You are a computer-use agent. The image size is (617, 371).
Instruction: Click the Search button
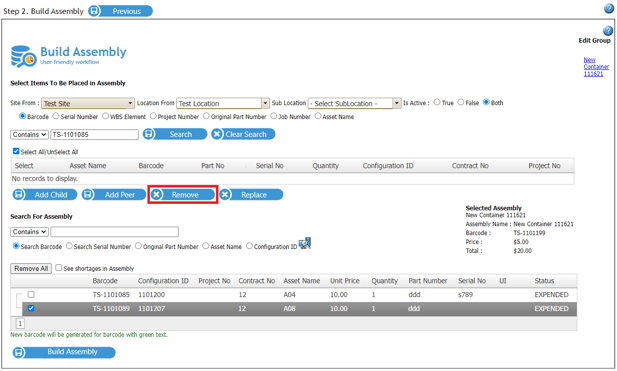pyautogui.click(x=175, y=134)
